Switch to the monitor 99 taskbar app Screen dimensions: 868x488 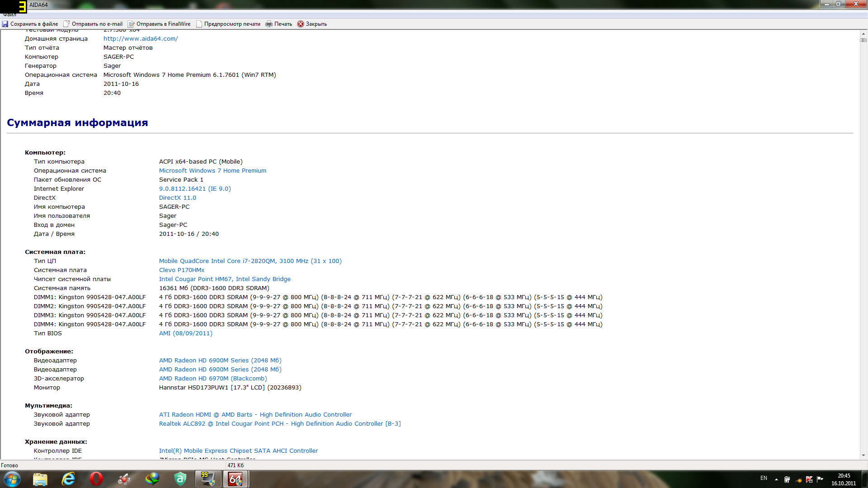pos(208,479)
